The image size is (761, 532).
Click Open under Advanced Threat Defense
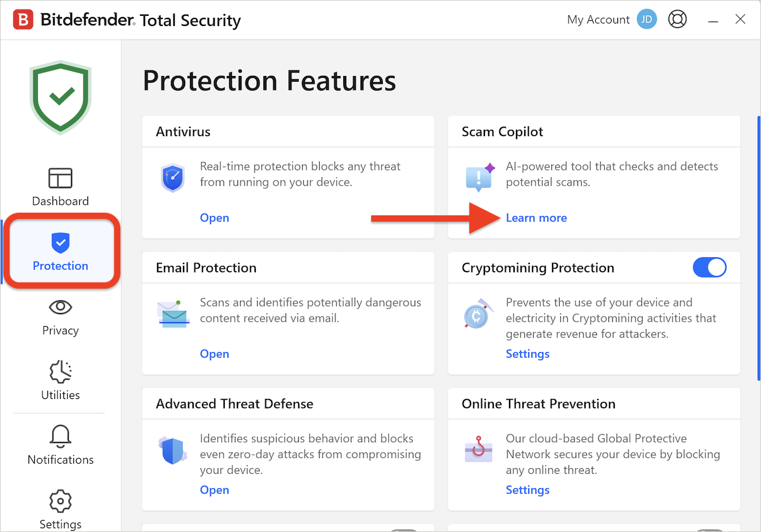click(x=215, y=490)
